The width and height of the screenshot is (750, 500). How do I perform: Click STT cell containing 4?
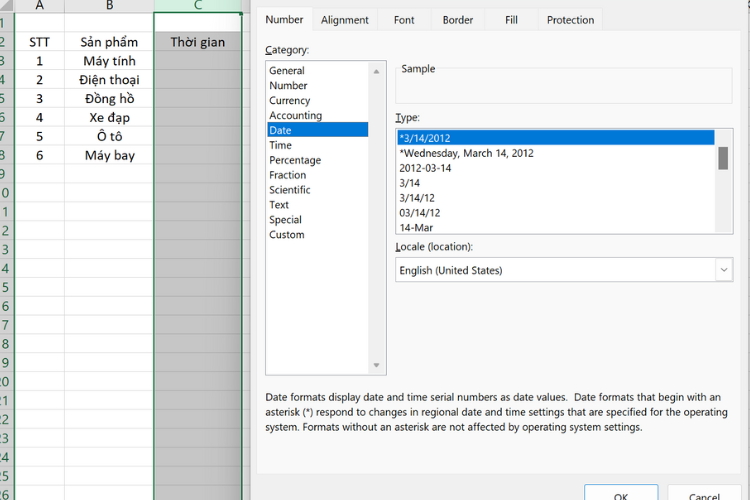pyautogui.click(x=39, y=117)
